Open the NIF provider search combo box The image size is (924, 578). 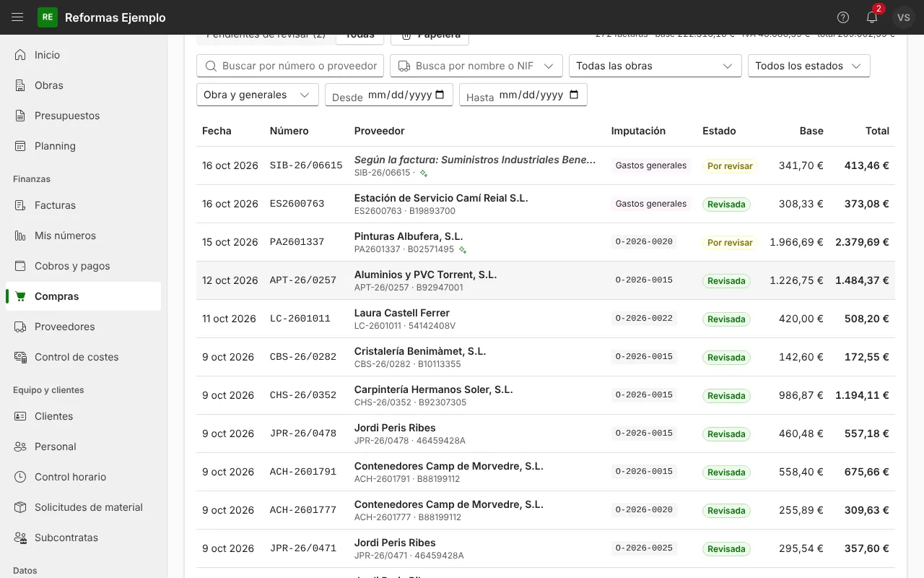476,66
